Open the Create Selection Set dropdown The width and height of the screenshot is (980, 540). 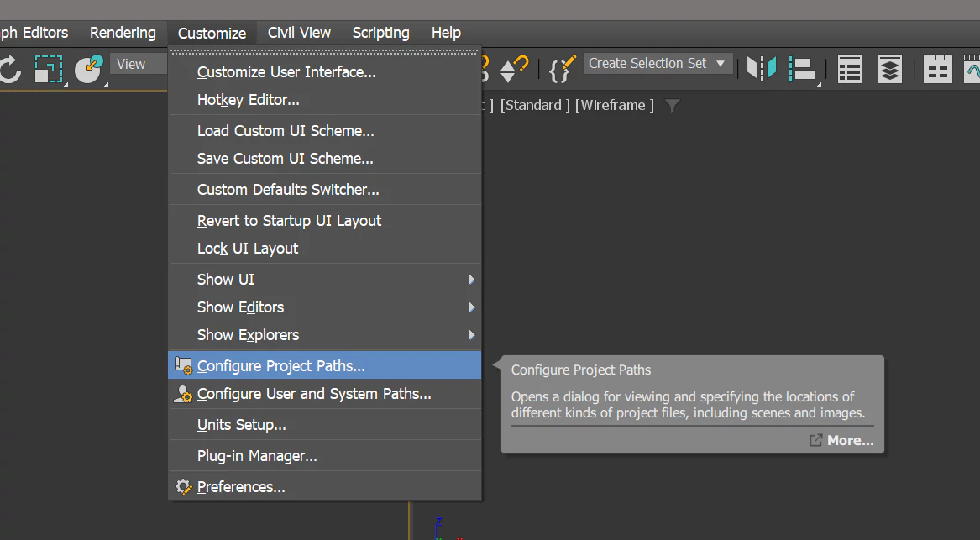[658, 63]
